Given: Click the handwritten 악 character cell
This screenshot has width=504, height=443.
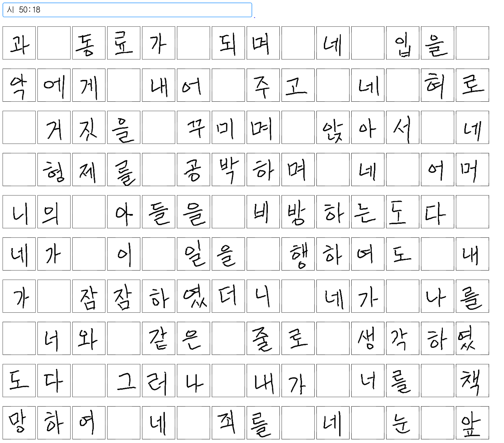Looking at the screenshot, I should pyautogui.click(x=19, y=85).
